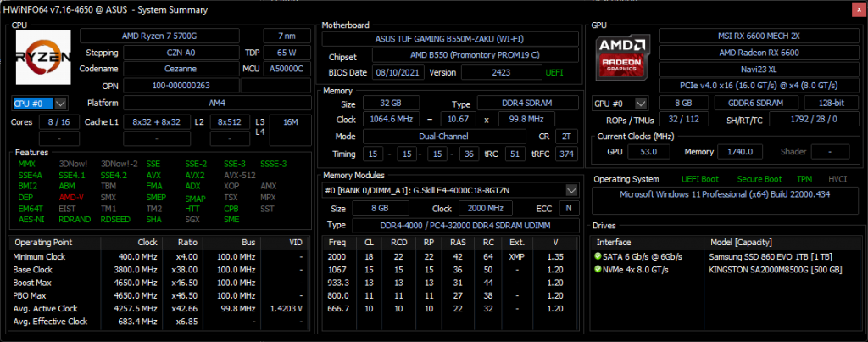The width and height of the screenshot is (868, 342).
Task: Click the green NVMe drive status icon
Action: click(598, 269)
